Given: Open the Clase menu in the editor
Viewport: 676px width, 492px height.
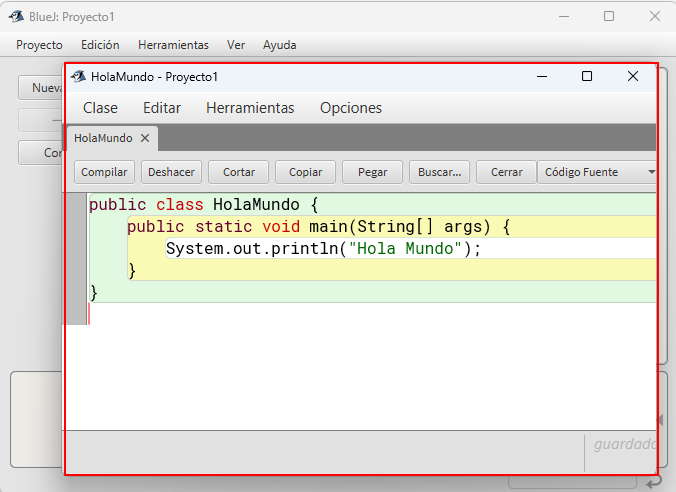Looking at the screenshot, I should [100, 108].
